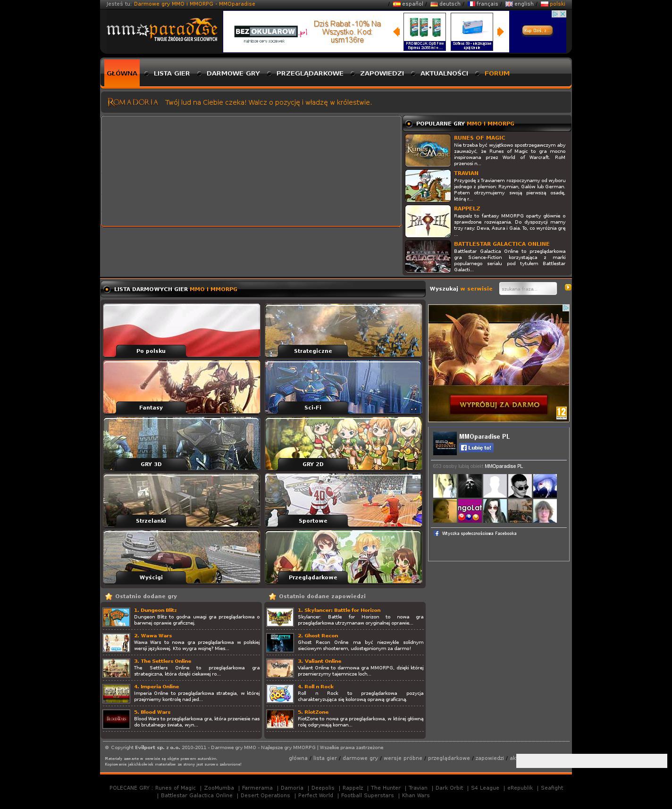Select the Strzelanki category tile

pyautogui.click(x=182, y=500)
